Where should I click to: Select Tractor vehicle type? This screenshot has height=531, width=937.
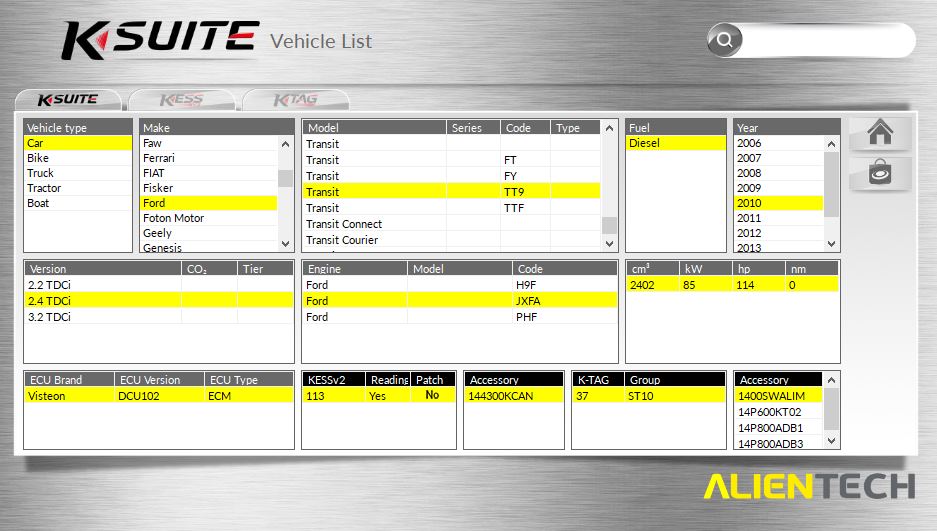click(78, 188)
